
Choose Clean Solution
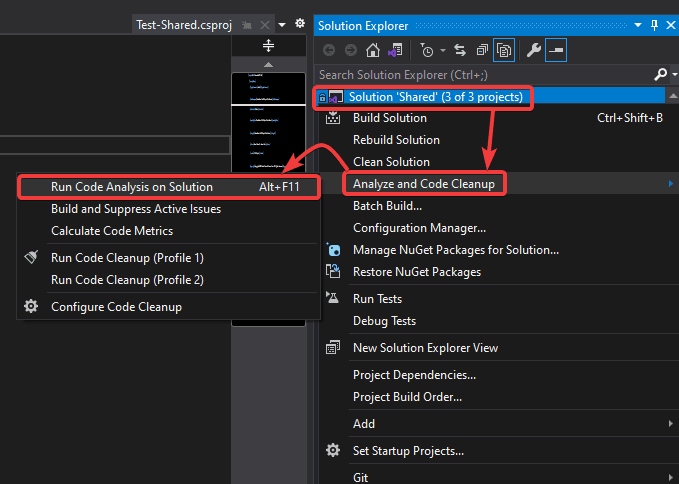click(391, 162)
